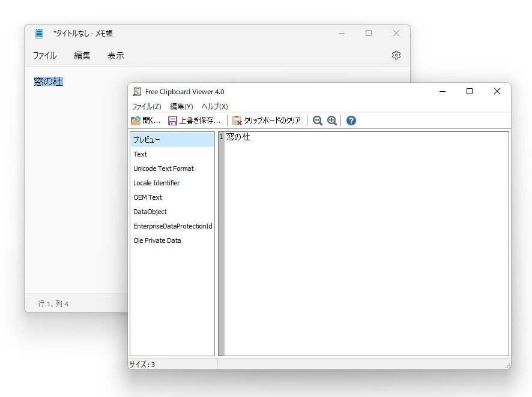Select the DataObject format entry

[x=149, y=212]
